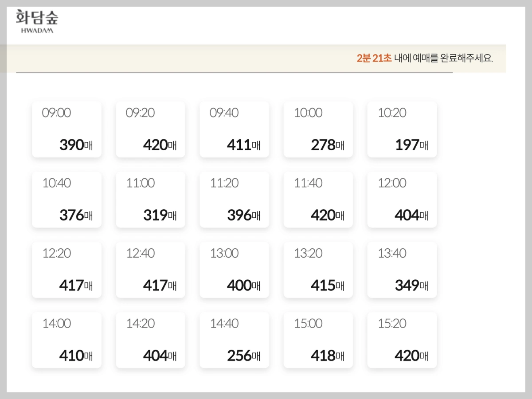Select the 14:40 slot with 256 tickets
This screenshot has height=399, width=532.
pos(234,340)
